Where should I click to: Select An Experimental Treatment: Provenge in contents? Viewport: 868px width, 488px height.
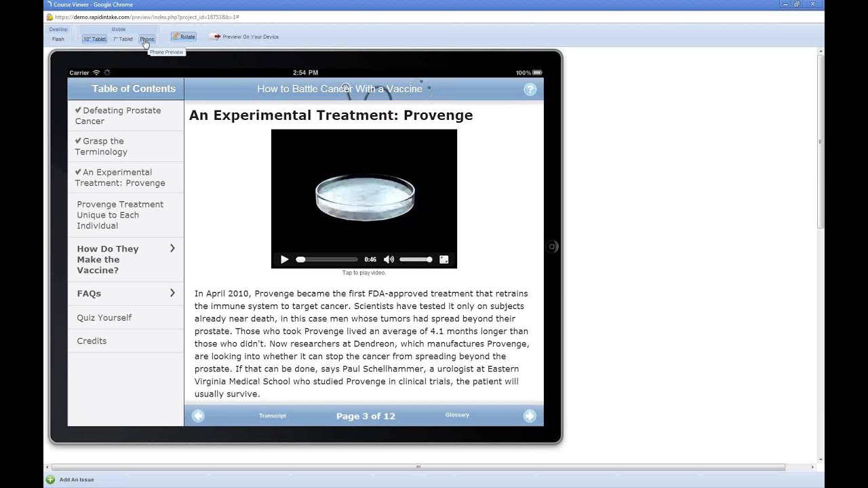click(125, 178)
